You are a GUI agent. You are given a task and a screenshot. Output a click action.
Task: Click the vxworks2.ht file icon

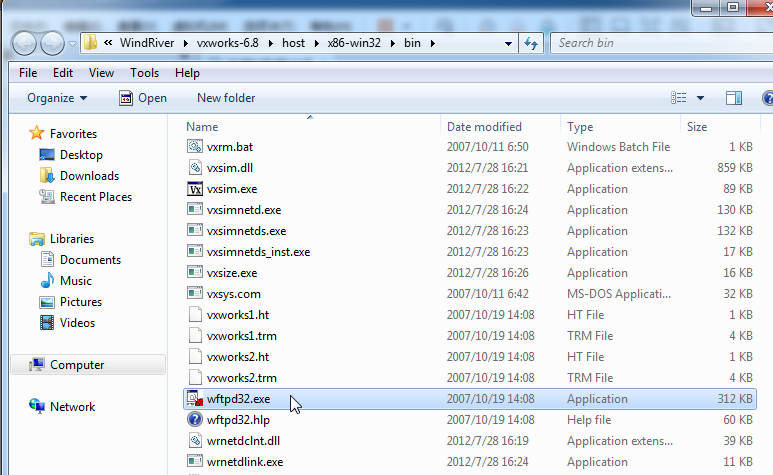[195, 356]
